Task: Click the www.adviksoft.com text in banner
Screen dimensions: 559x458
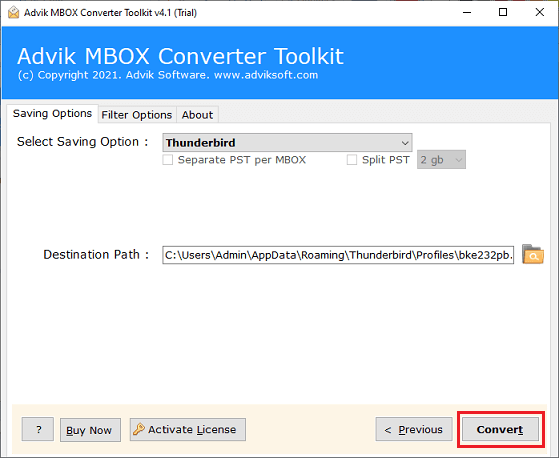Action: pyautogui.click(x=266, y=75)
